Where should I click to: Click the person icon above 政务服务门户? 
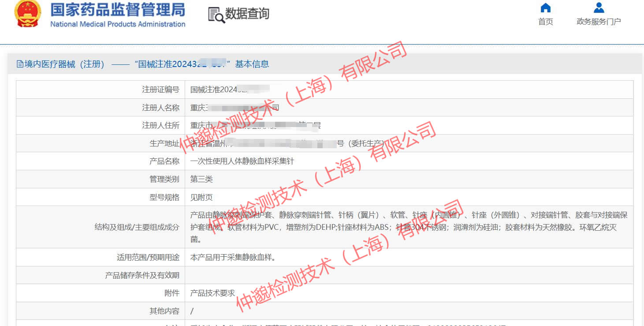click(599, 8)
